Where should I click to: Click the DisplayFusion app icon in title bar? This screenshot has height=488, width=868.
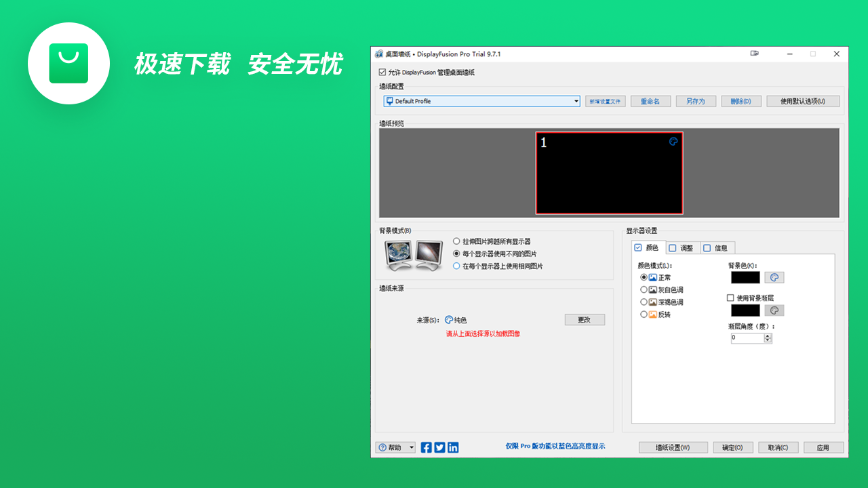click(x=379, y=54)
